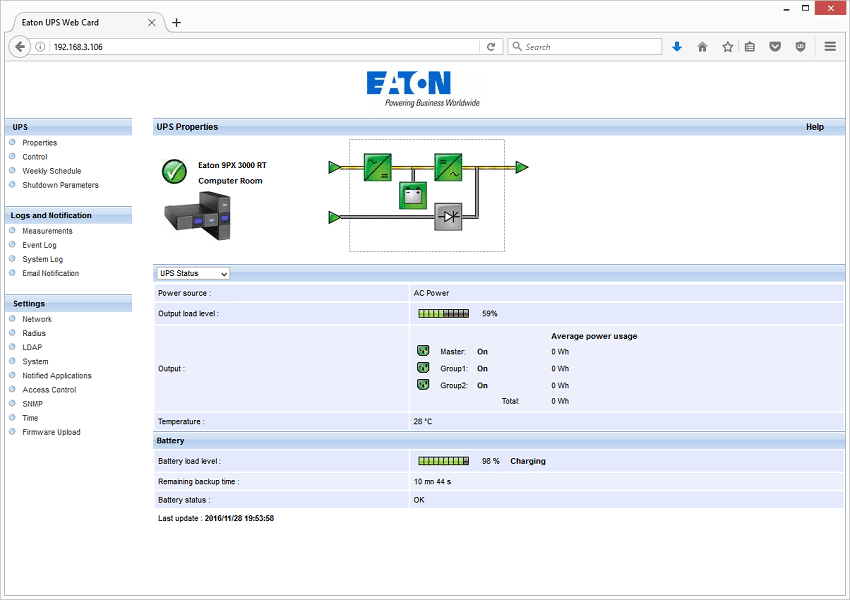Click the green UPS status check icon
This screenshot has height=600, width=850.
[x=174, y=171]
